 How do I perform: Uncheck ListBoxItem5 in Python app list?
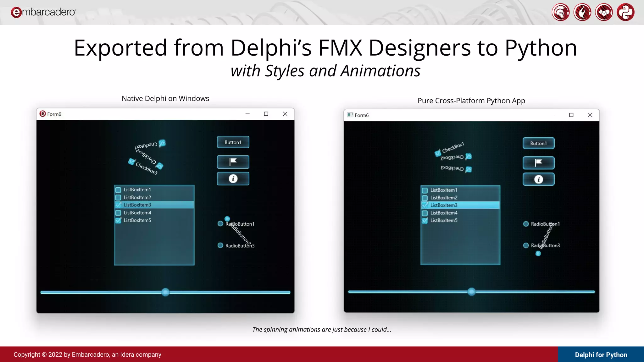425,221
